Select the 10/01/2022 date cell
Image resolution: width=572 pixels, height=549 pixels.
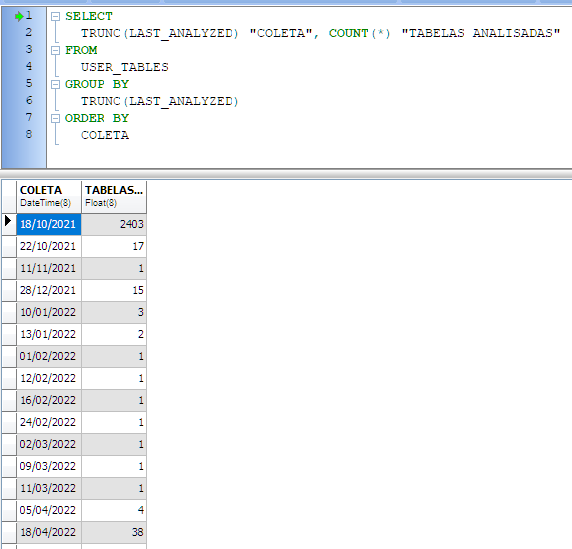coord(49,312)
